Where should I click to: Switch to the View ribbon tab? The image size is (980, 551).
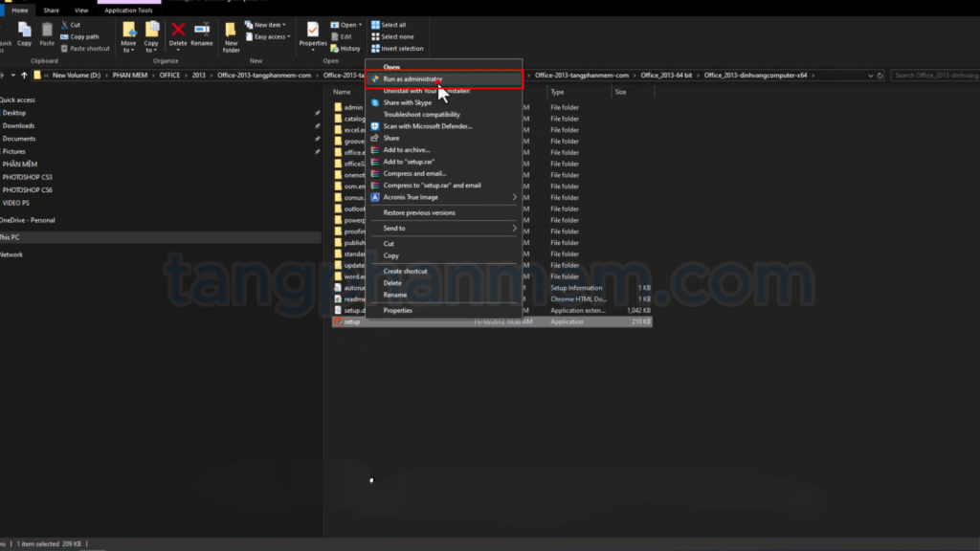pos(81,11)
